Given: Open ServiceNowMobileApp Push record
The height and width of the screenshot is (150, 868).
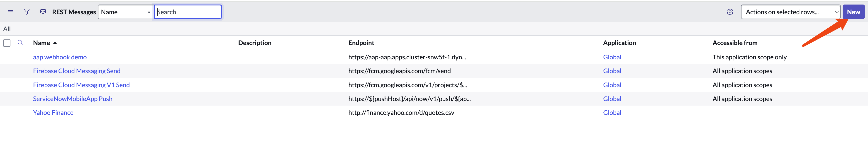Looking at the screenshot, I should (72, 99).
